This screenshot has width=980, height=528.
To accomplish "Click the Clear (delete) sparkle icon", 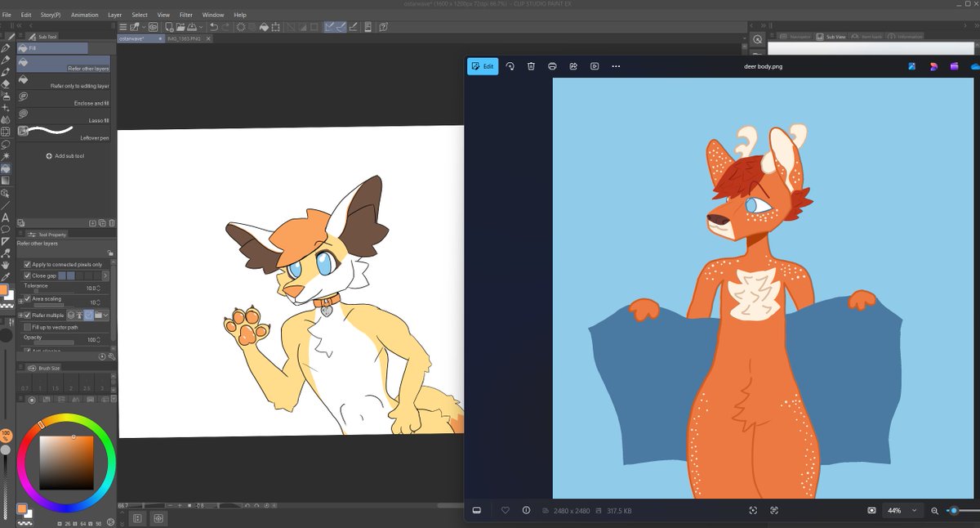I will pos(241,26).
